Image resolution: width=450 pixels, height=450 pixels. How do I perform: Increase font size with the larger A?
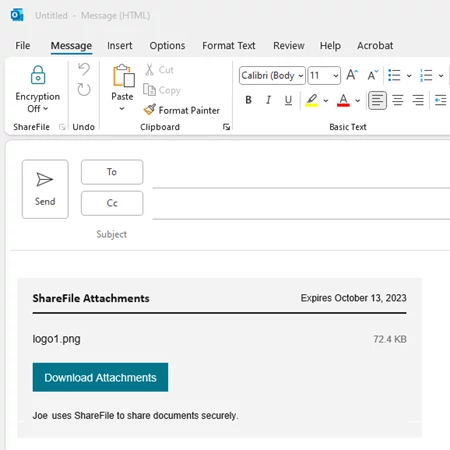tap(352, 75)
